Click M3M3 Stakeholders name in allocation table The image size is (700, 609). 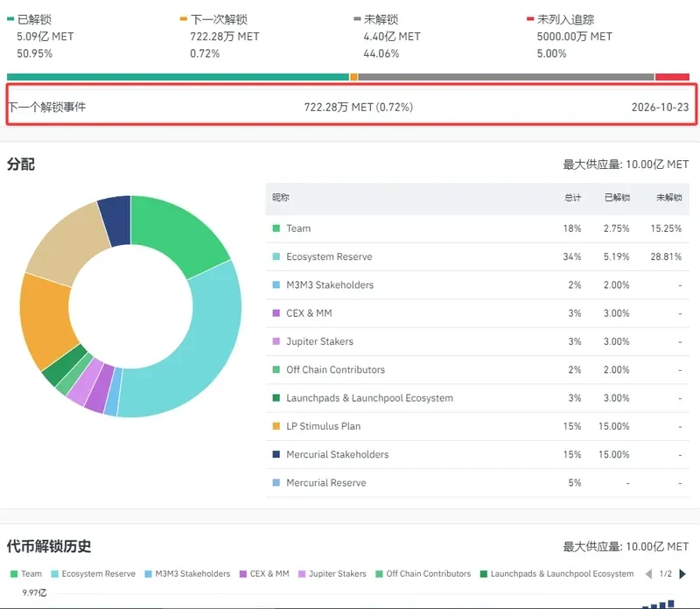(x=330, y=285)
